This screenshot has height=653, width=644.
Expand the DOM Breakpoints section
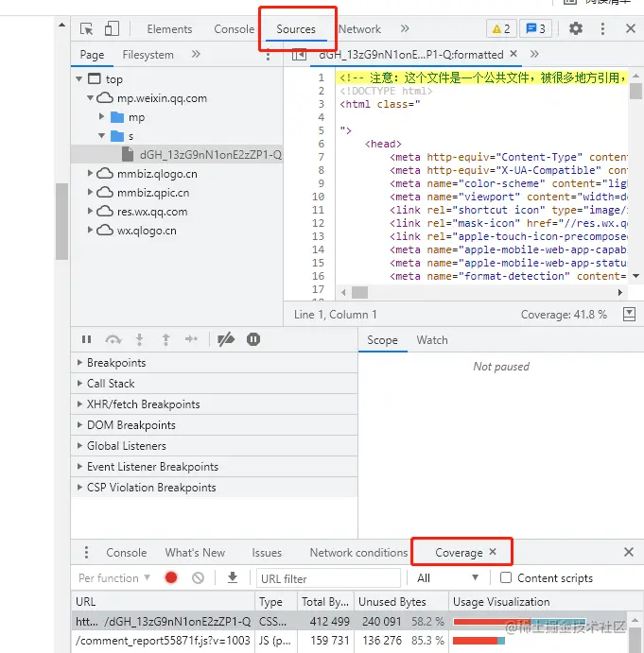click(215, 425)
